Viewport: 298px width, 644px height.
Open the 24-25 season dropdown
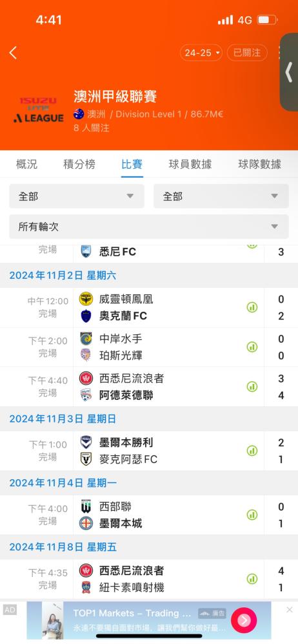(201, 53)
